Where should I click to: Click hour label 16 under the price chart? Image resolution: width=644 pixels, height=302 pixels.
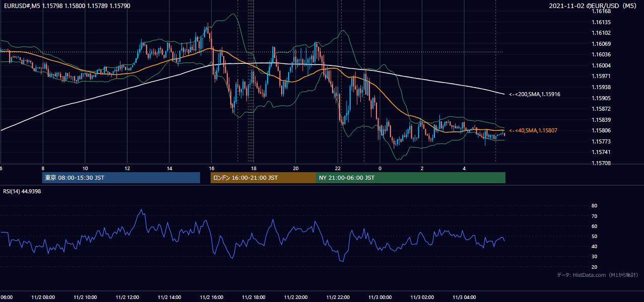(211, 168)
